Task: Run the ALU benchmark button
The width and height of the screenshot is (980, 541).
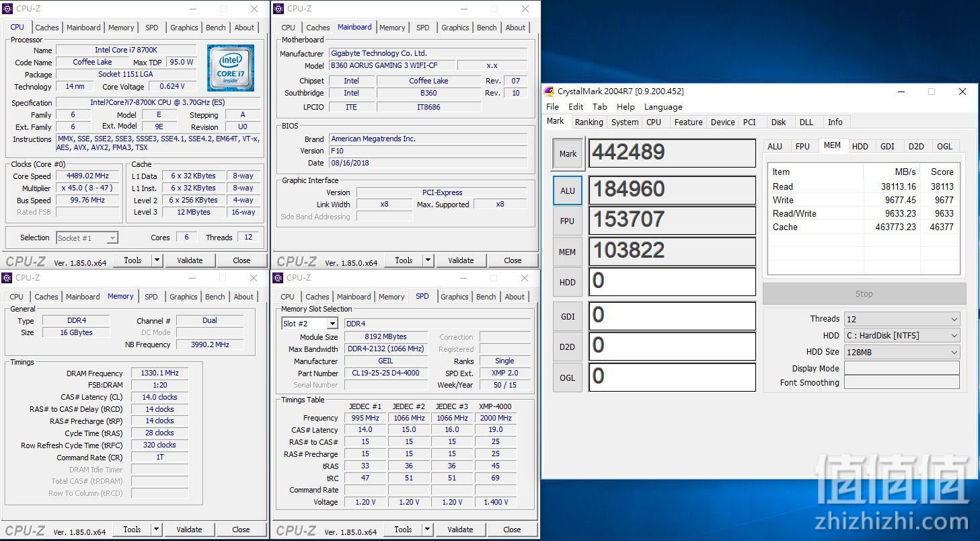Action: [568, 190]
